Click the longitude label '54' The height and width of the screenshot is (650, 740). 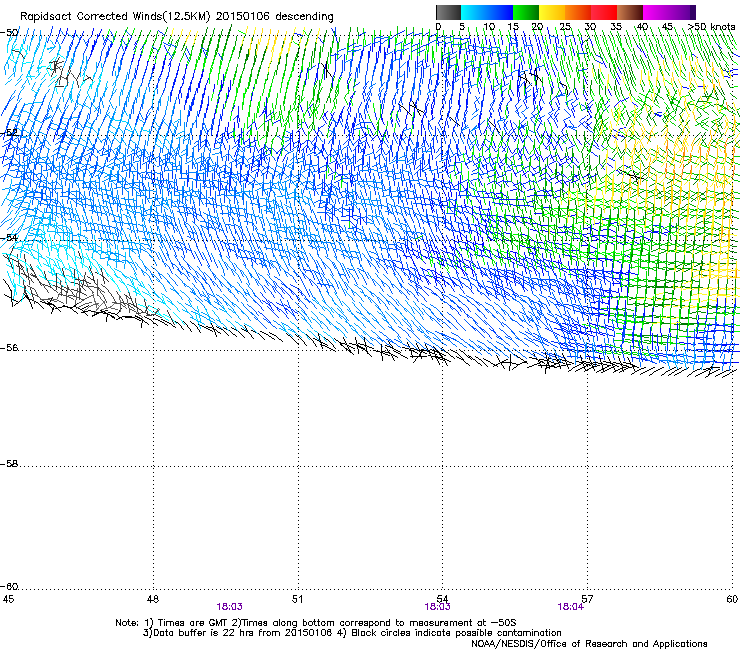click(442, 599)
